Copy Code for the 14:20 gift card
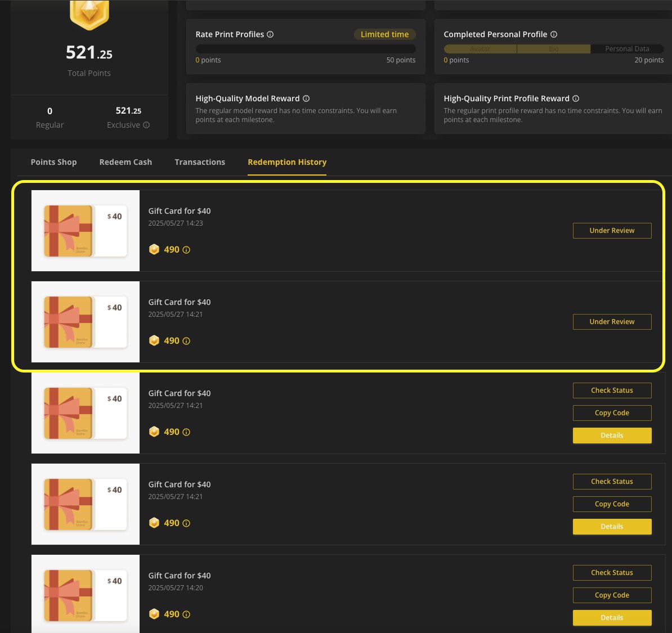The image size is (672, 633). (x=612, y=595)
